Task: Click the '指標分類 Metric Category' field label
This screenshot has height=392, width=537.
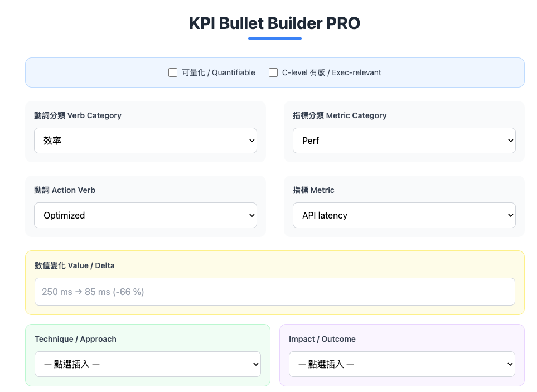Action: pos(340,115)
